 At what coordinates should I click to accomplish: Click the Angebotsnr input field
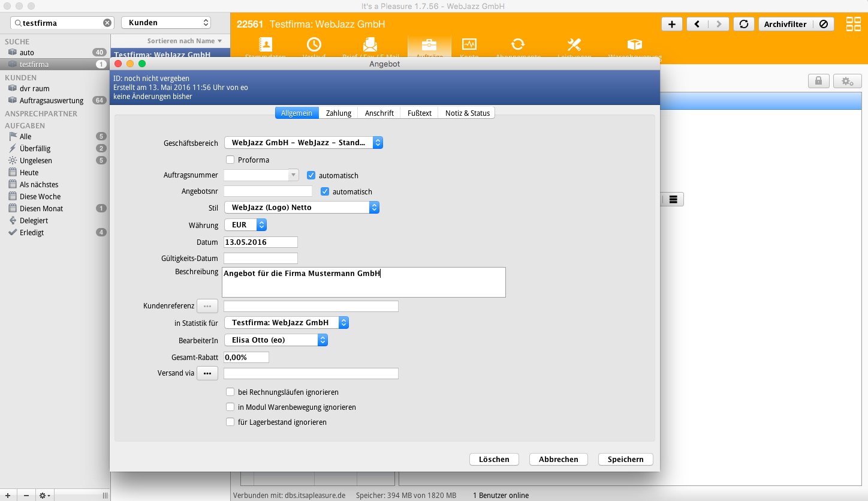pyautogui.click(x=268, y=191)
